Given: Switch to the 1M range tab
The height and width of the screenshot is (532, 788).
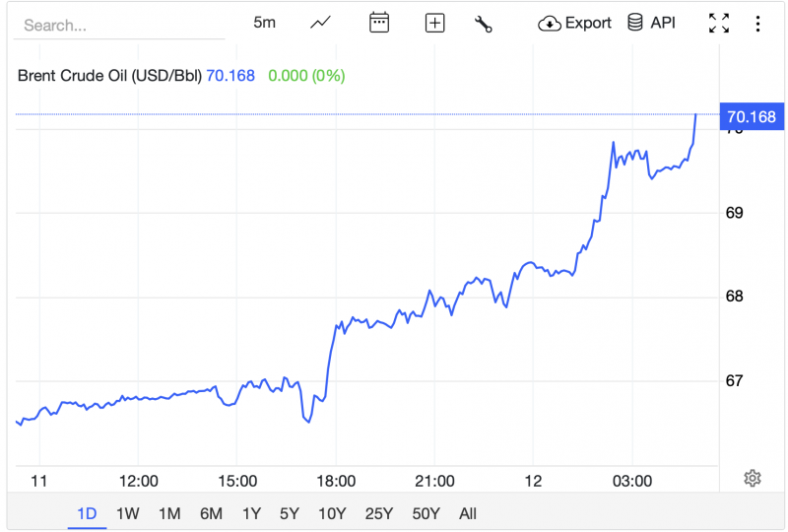Looking at the screenshot, I should coord(169,513).
